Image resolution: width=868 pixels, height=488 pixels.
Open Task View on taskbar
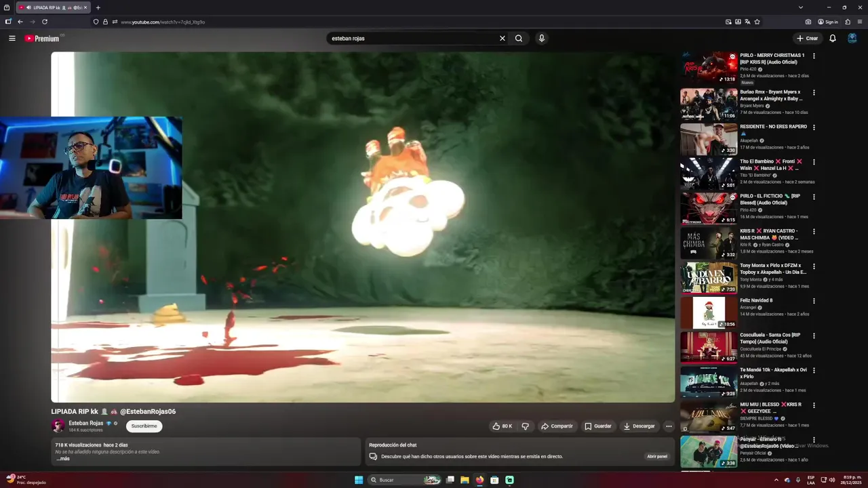[450, 480]
